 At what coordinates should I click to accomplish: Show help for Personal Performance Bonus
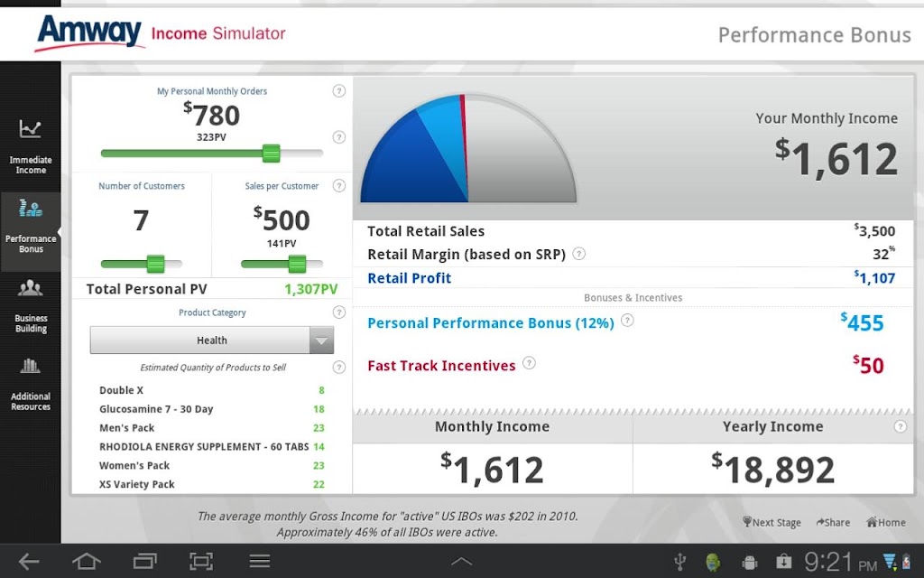pos(628,321)
